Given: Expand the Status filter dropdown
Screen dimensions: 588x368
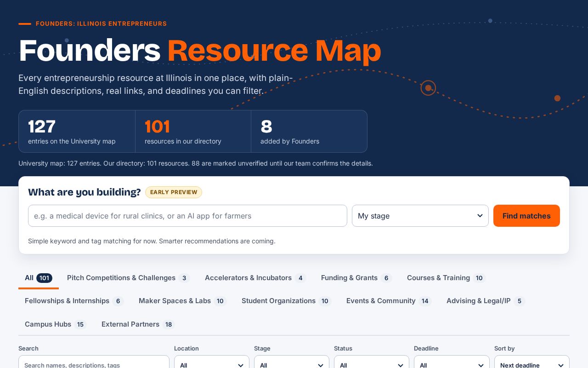Looking at the screenshot, I should pyautogui.click(x=372, y=362).
